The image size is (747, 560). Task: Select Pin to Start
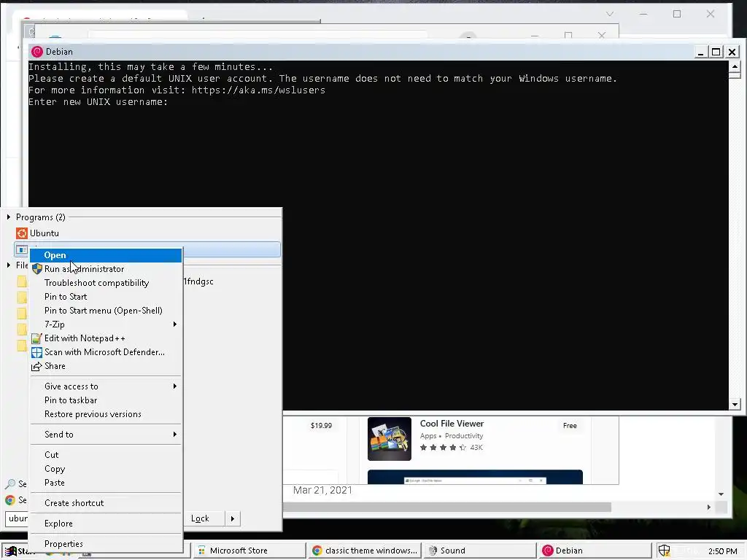106,297
